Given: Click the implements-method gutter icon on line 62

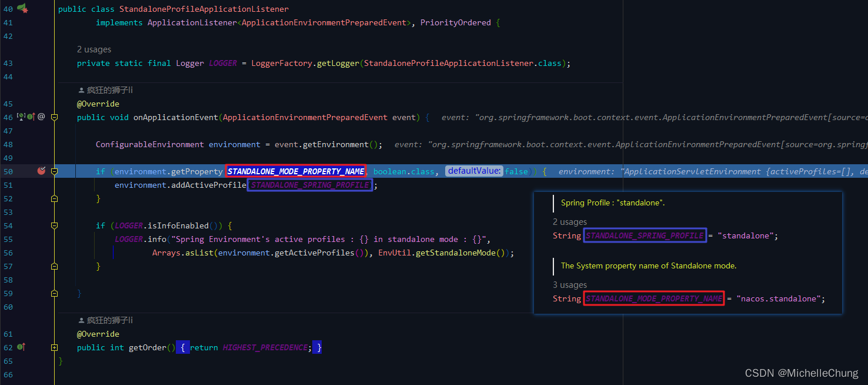Looking at the screenshot, I should click(x=21, y=347).
